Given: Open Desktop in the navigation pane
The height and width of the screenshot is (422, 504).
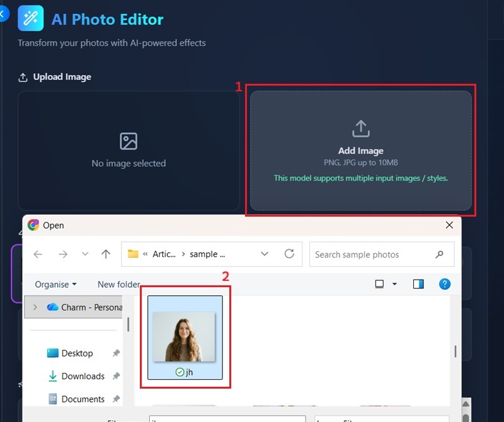Looking at the screenshot, I should pos(77,353).
